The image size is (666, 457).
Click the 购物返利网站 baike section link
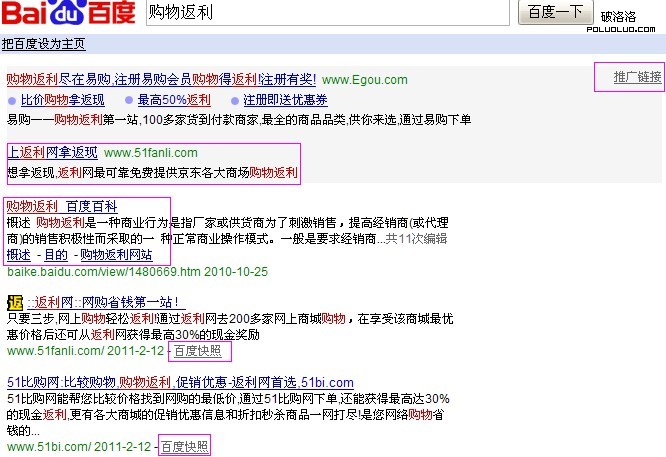[116, 255]
